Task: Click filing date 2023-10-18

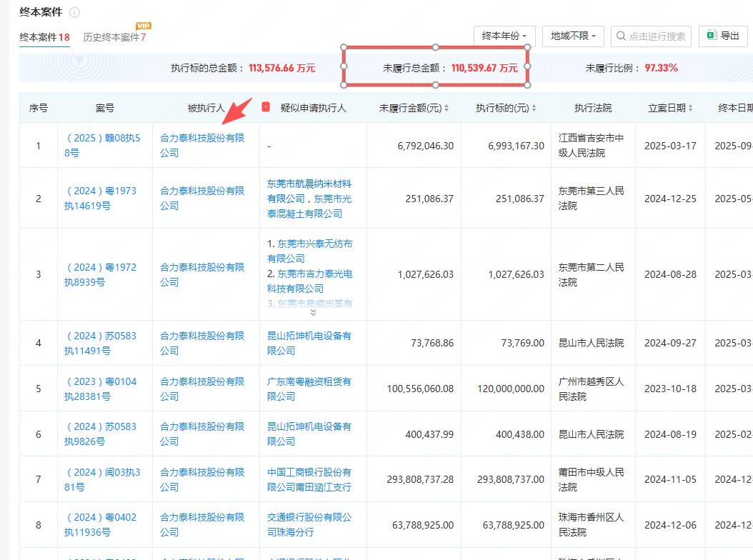Action: click(670, 389)
